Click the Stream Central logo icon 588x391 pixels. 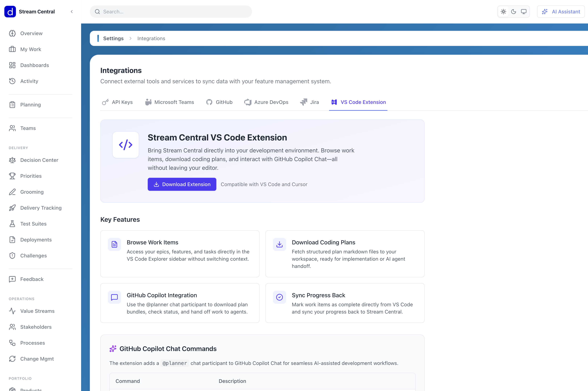(x=10, y=11)
